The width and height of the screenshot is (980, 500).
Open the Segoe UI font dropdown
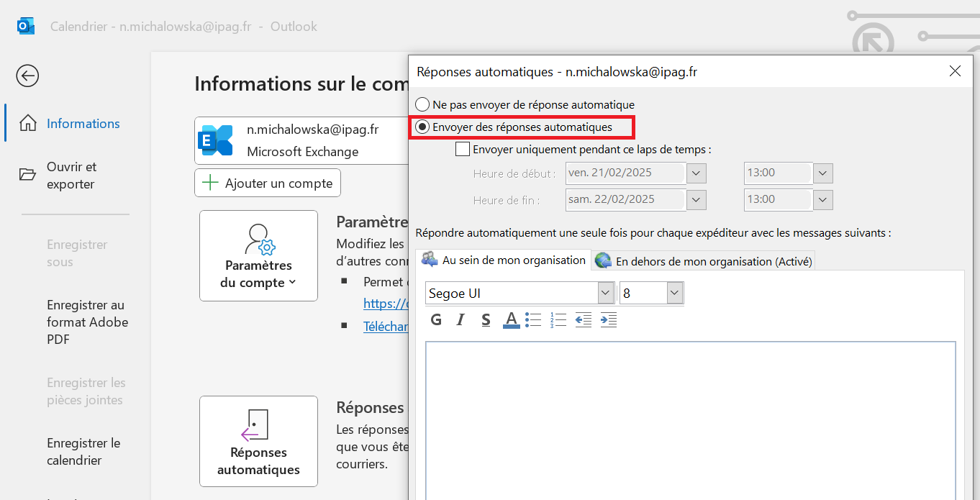coord(606,293)
